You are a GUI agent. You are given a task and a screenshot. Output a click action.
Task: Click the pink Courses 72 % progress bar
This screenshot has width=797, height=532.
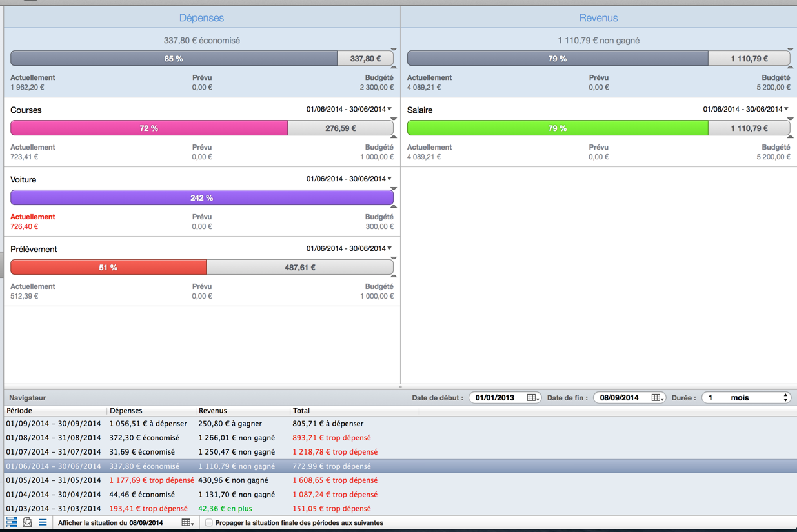click(x=149, y=128)
